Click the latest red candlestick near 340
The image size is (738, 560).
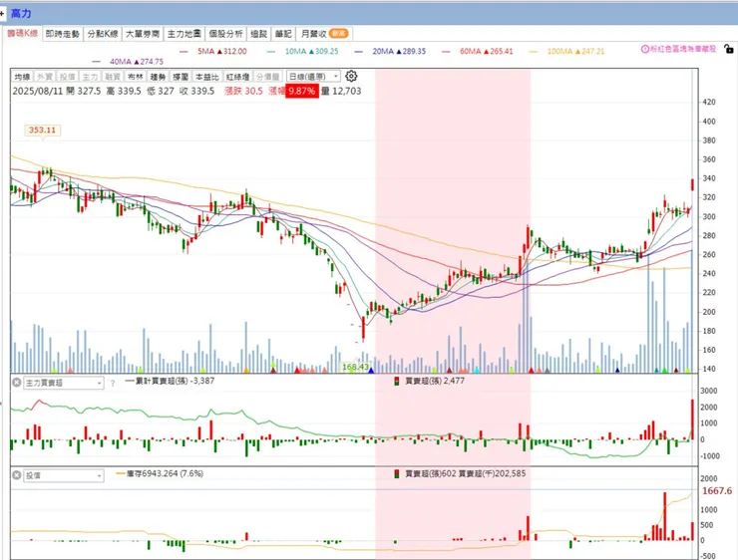pyautogui.click(x=692, y=184)
